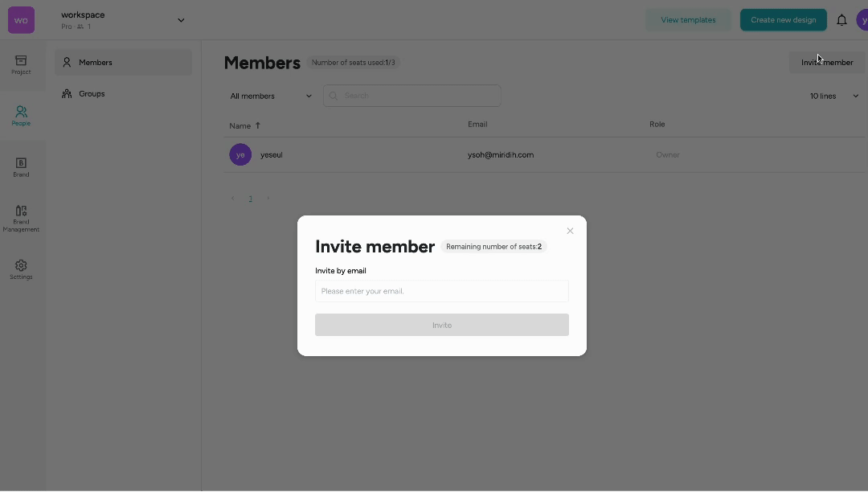The width and height of the screenshot is (868, 492).
Task: Click the purple workspace logo
Action: click(x=21, y=20)
